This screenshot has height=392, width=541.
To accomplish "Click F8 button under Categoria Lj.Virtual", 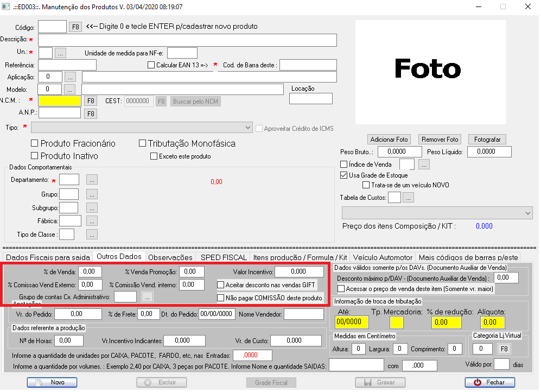I will (x=503, y=349).
